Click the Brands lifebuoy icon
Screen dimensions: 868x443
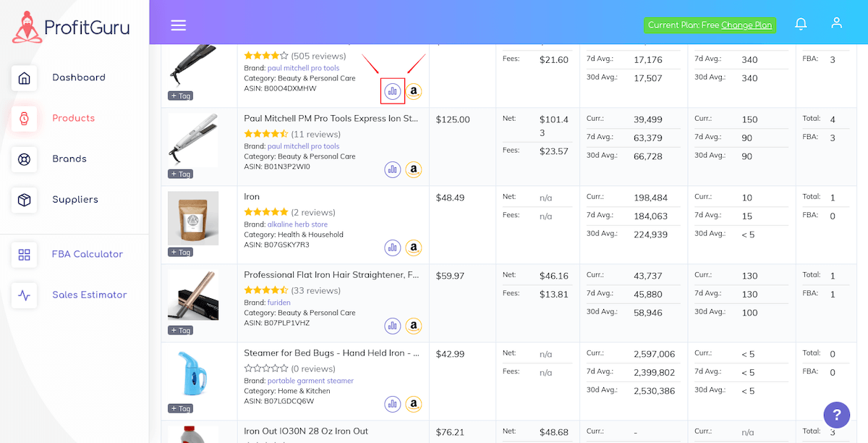[x=24, y=159]
